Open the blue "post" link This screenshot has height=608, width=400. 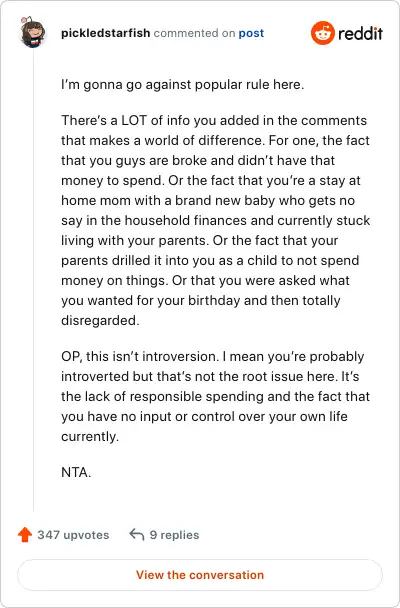point(251,33)
